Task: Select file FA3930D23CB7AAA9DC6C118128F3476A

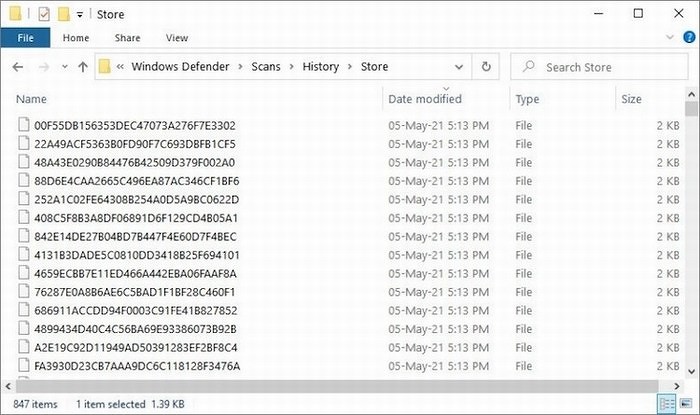Action: coord(137,366)
